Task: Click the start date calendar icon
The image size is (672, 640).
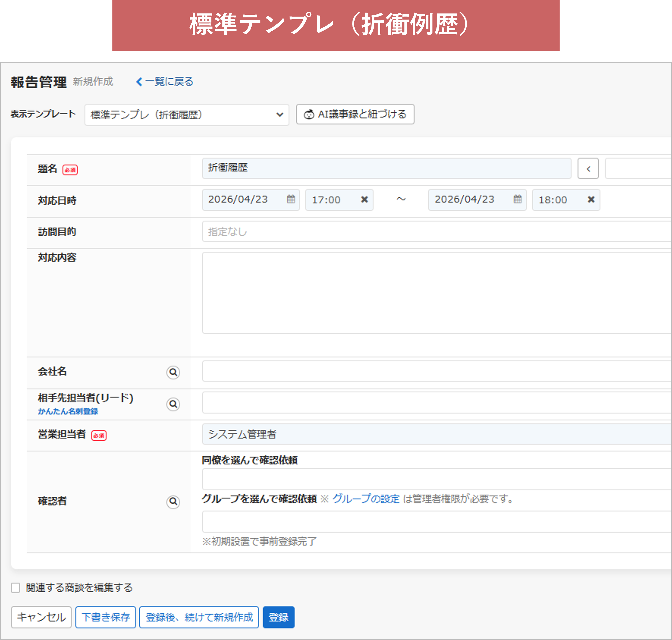Action: (291, 199)
